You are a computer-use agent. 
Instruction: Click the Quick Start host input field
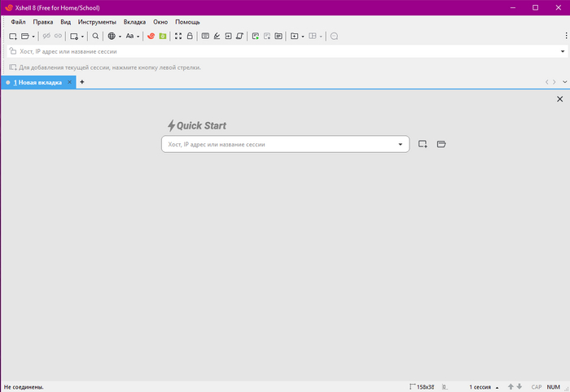click(x=277, y=144)
